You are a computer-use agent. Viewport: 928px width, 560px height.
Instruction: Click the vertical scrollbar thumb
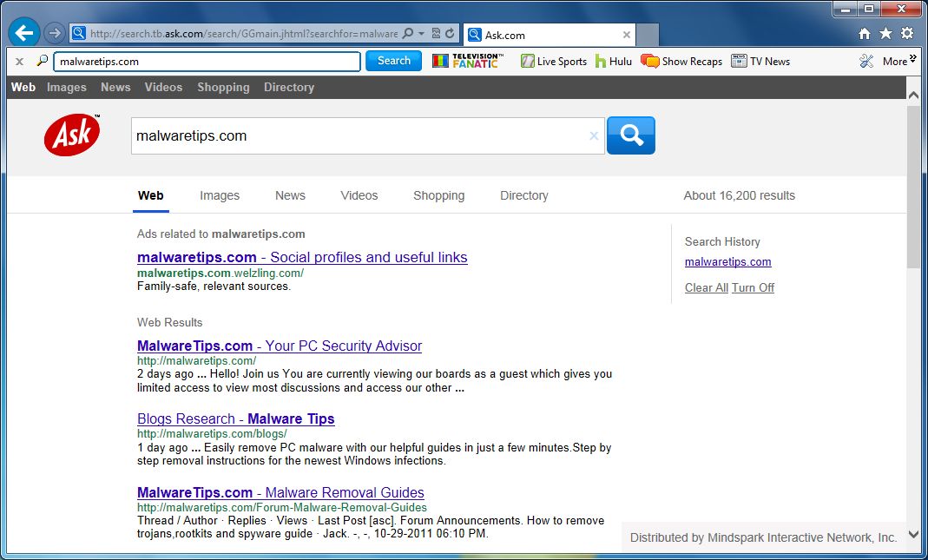[x=913, y=185]
